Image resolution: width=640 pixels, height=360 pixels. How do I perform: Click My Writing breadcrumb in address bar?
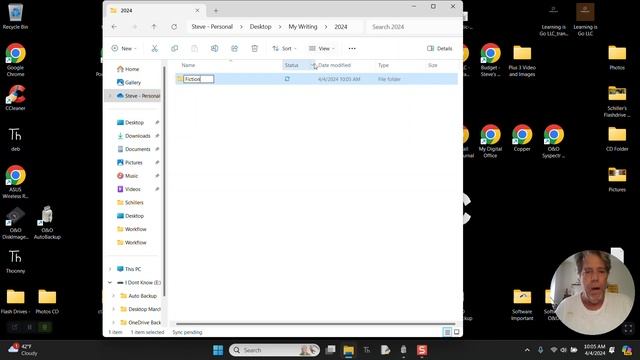302,27
